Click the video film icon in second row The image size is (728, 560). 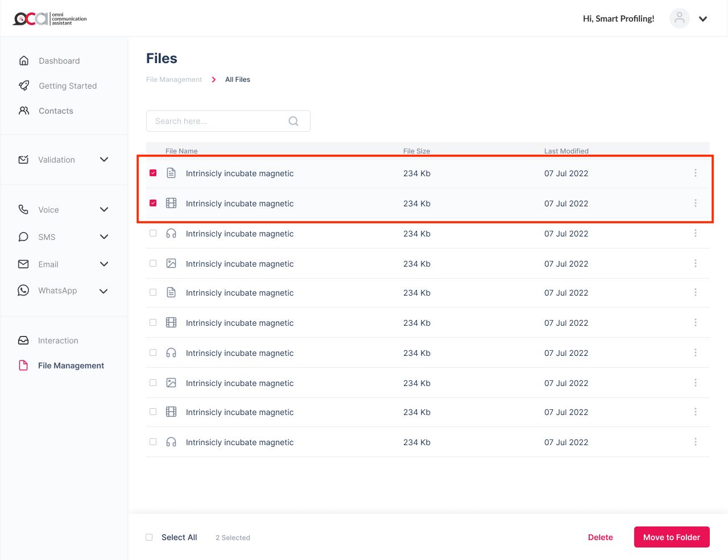click(171, 204)
